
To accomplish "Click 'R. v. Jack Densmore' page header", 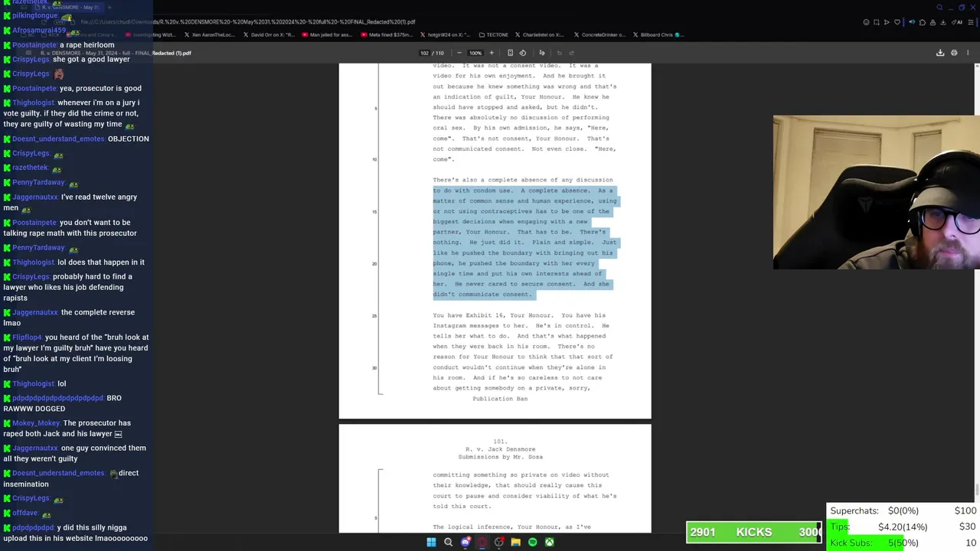I will tap(500, 449).
